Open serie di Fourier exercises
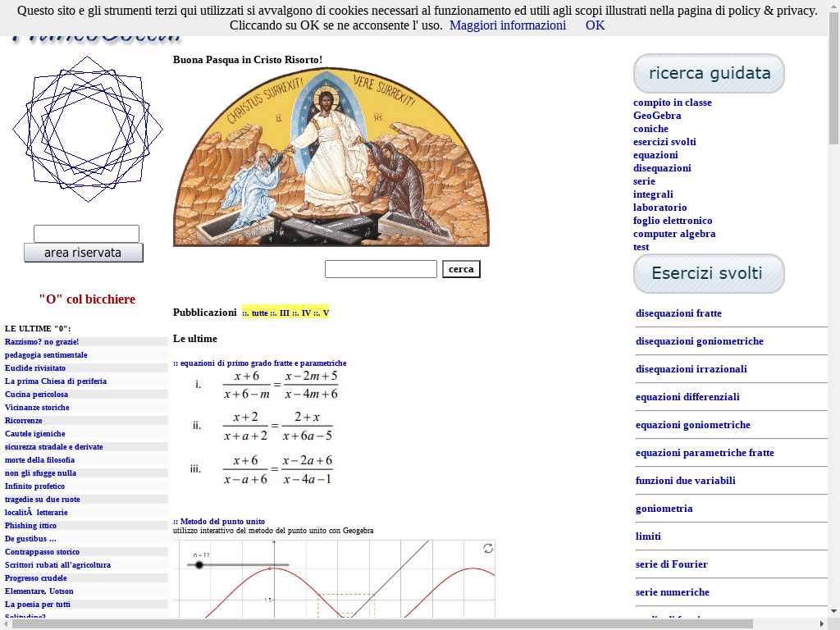This screenshot has height=630, width=840. tap(671, 564)
